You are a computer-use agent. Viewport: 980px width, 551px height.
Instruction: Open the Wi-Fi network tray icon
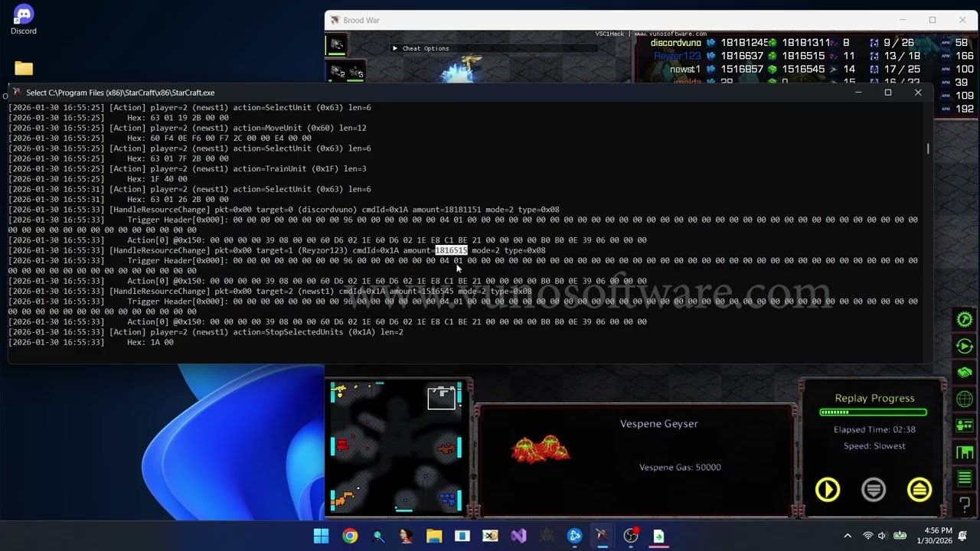[867, 536]
